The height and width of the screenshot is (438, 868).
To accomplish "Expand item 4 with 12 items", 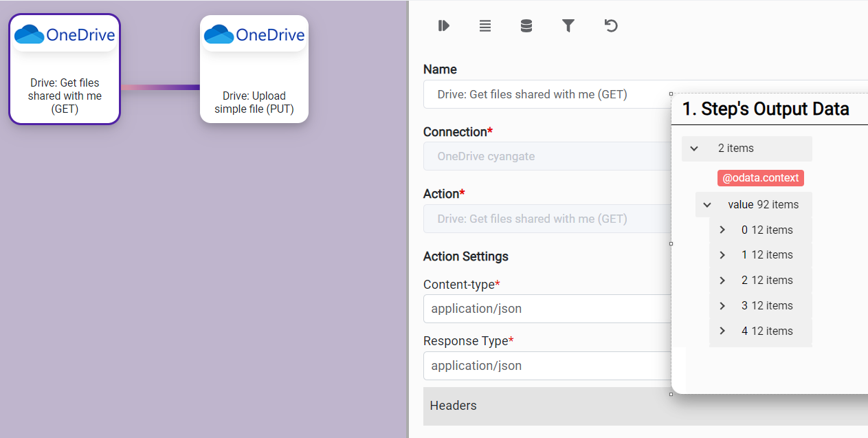I will point(722,331).
